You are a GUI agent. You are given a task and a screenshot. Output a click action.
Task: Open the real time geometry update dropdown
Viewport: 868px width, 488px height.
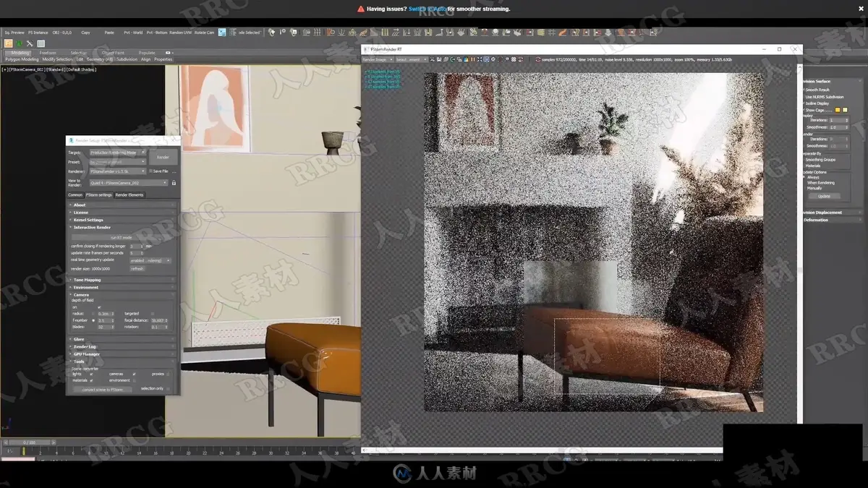tap(150, 260)
